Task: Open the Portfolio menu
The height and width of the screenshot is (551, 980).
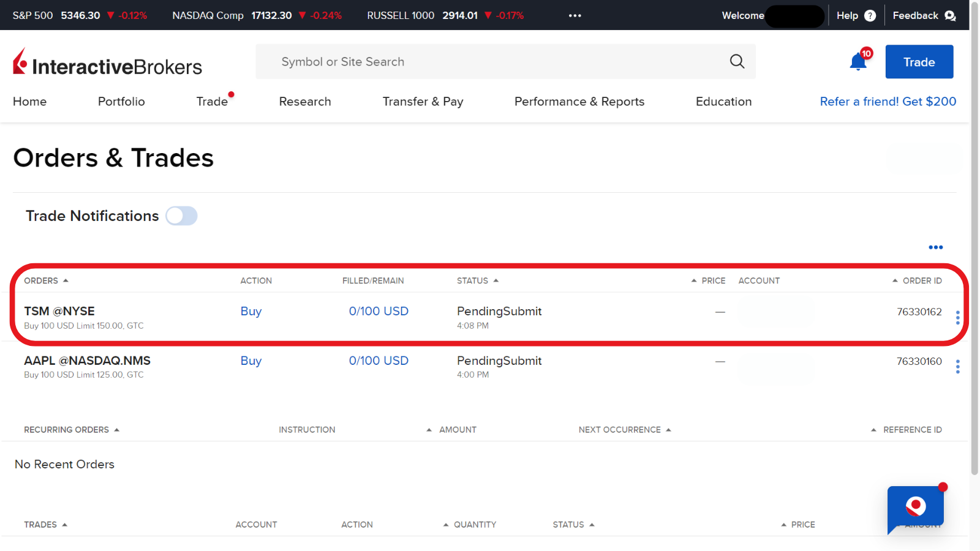Action: (121, 102)
